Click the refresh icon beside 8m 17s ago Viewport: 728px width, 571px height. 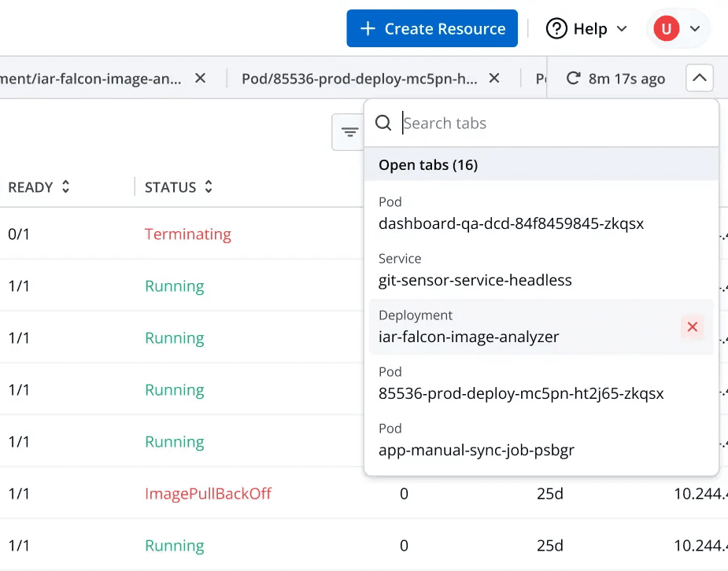tap(574, 78)
